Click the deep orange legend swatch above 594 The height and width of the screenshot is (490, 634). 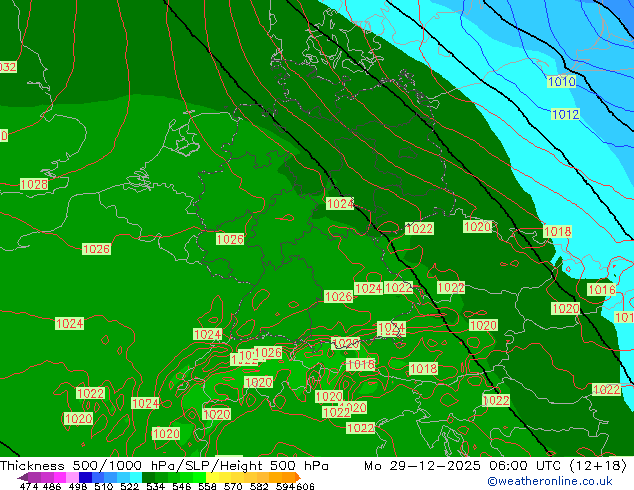tap(288, 477)
